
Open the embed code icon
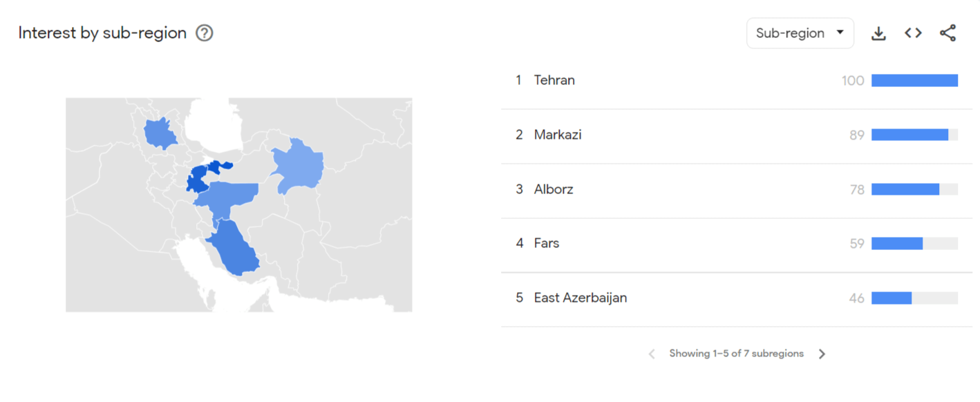(x=913, y=33)
